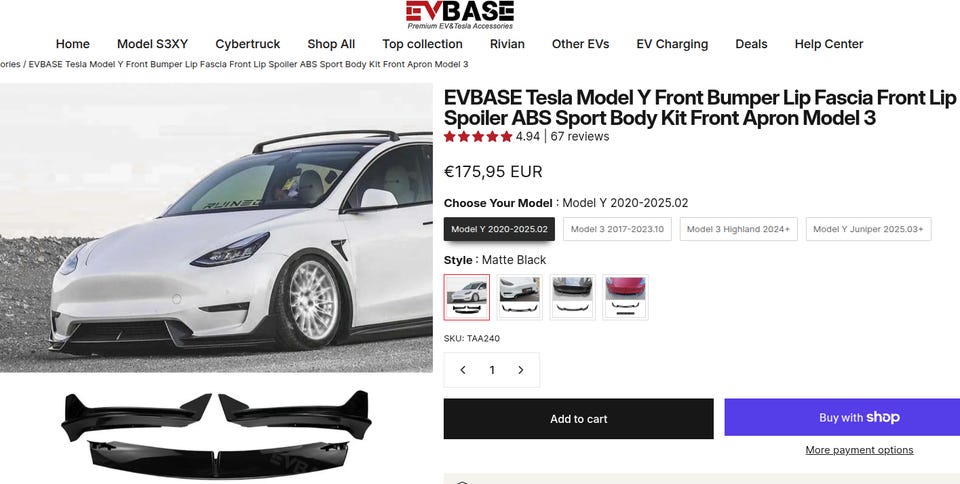This screenshot has height=484, width=960.
Task: Open the Cybertruck menu item
Action: 248,44
